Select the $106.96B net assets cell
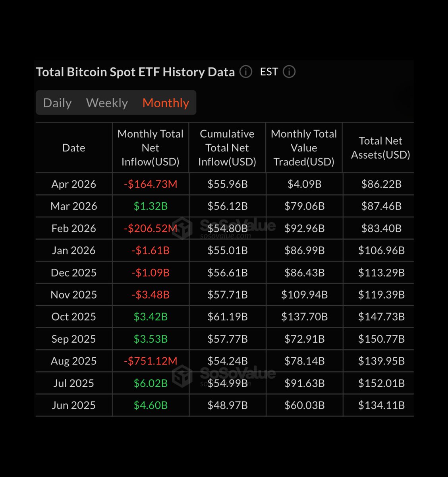The width and height of the screenshot is (448, 477). [381, 250]
